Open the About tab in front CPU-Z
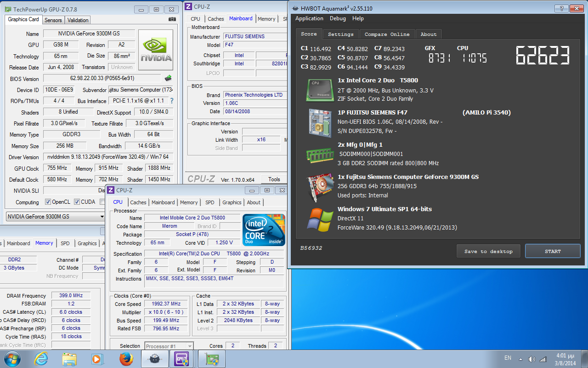588x368 pixels. click(254, 202)
